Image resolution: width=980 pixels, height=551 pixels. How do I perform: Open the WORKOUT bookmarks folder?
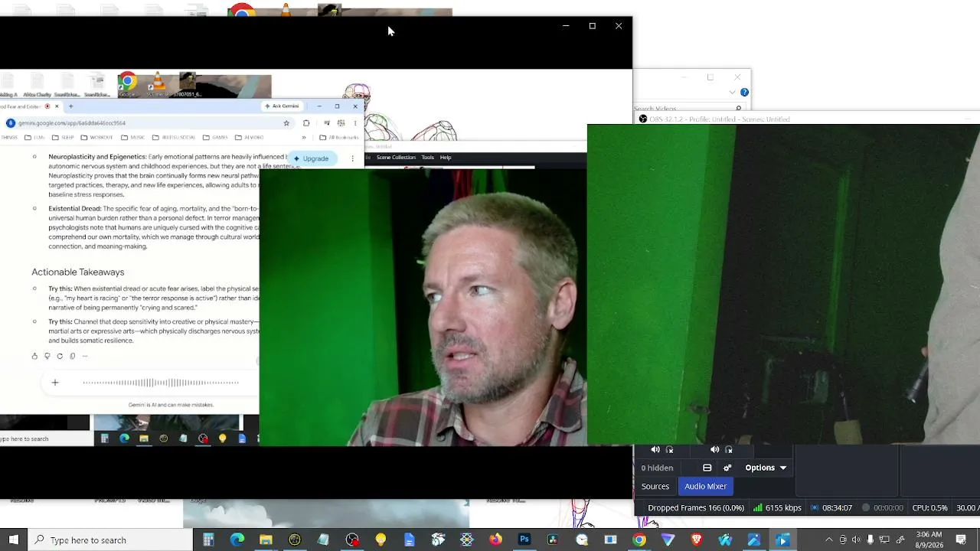[x=96, y=138]
